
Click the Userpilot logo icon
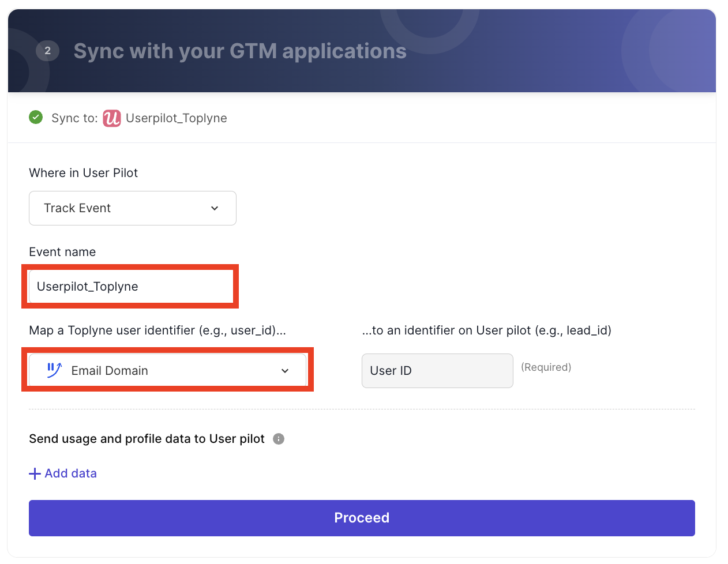(112, 118)
